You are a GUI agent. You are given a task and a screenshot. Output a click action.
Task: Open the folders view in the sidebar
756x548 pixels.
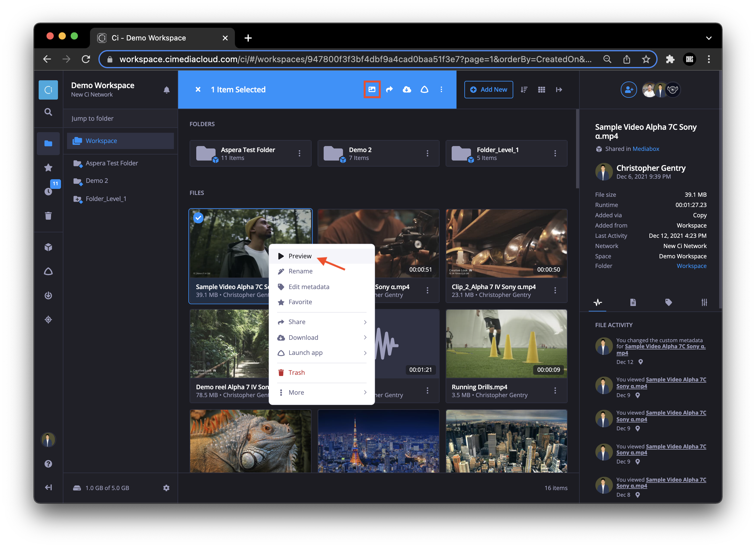(48, 143)
